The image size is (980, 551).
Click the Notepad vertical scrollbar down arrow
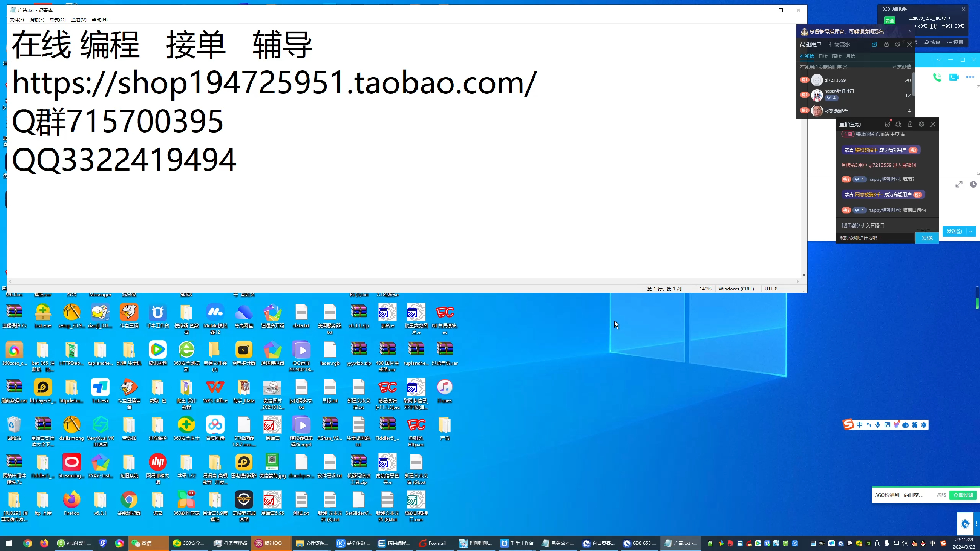tap(804, 274)
